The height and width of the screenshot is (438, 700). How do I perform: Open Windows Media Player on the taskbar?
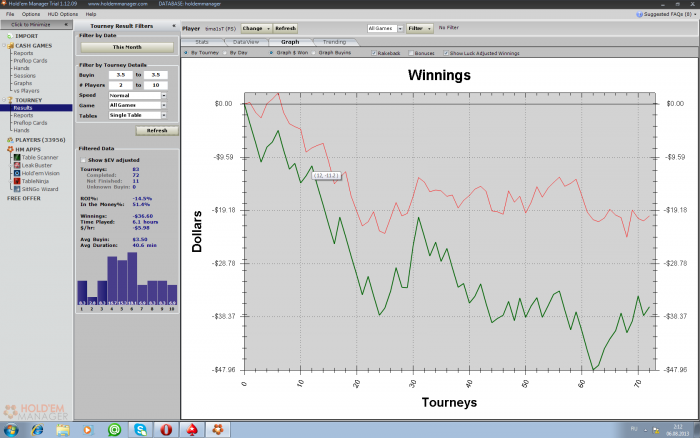[x=88, y=430]
